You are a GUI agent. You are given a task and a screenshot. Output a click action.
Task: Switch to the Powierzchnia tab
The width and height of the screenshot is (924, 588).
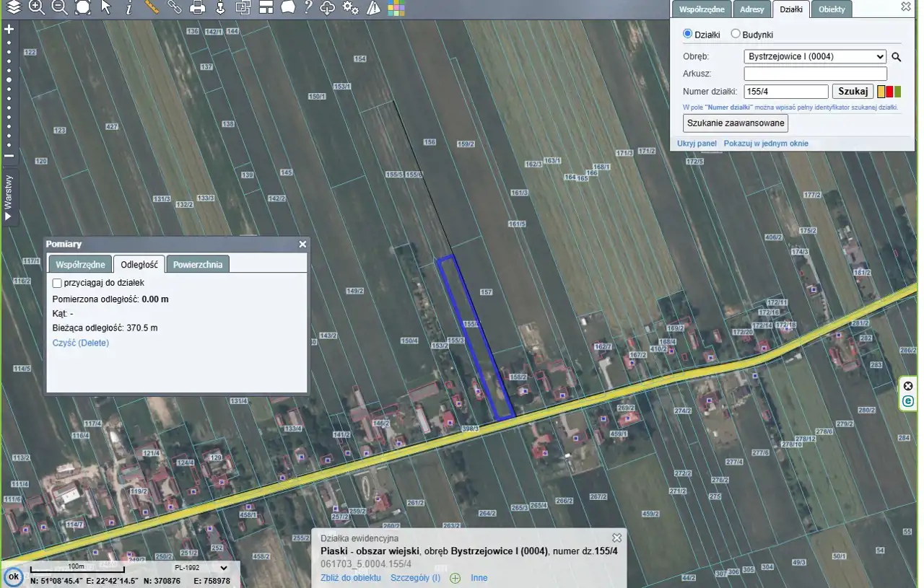pyautogui.click(x=197, y=264)
